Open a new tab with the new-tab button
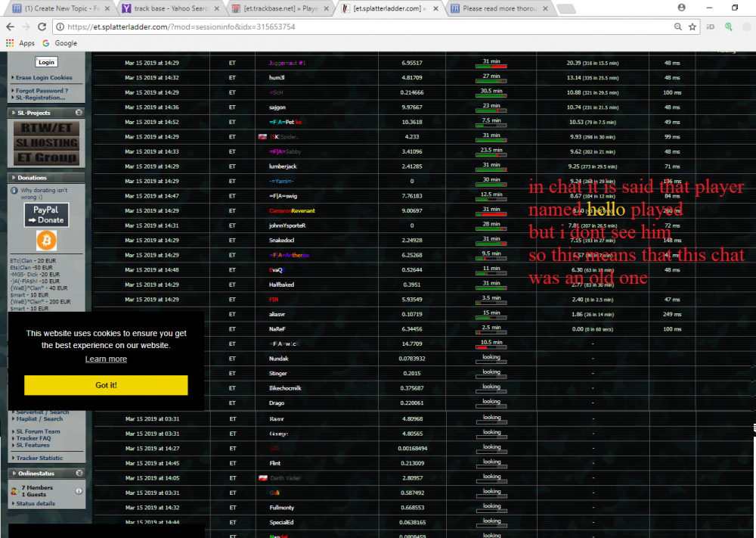 click(x=566, y=8)
